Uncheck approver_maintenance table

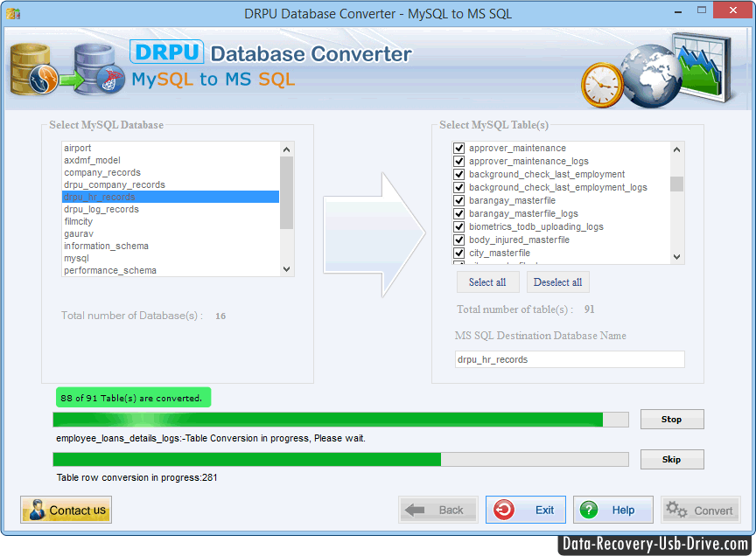point(459,148)
